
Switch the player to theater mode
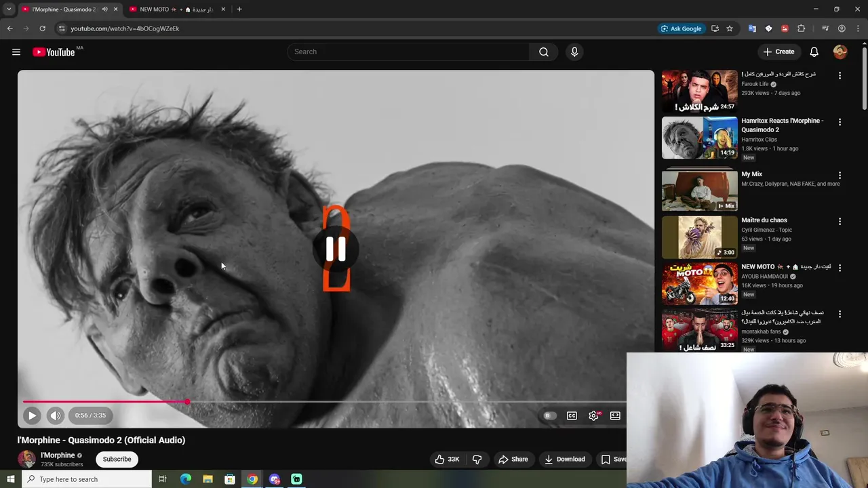(615, 415)
